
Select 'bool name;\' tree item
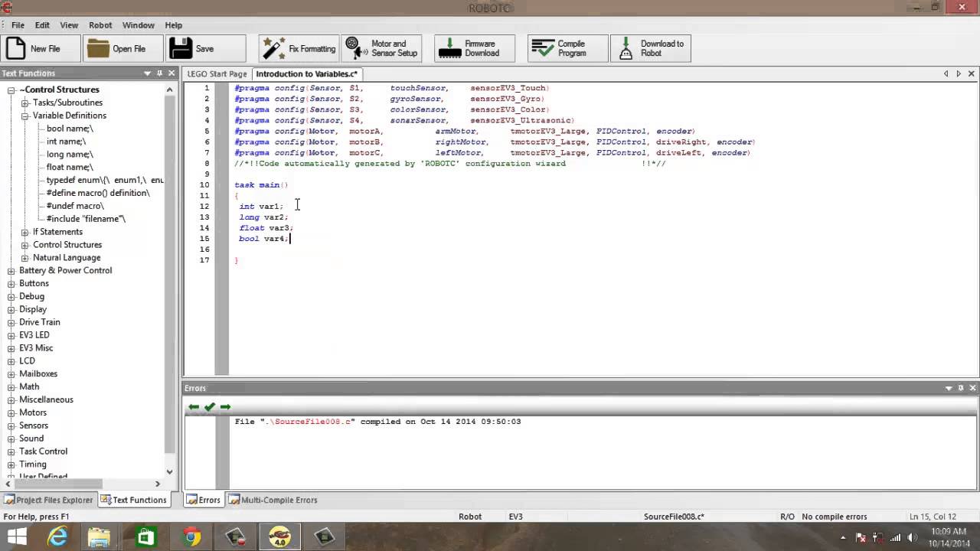coord(70,129)
